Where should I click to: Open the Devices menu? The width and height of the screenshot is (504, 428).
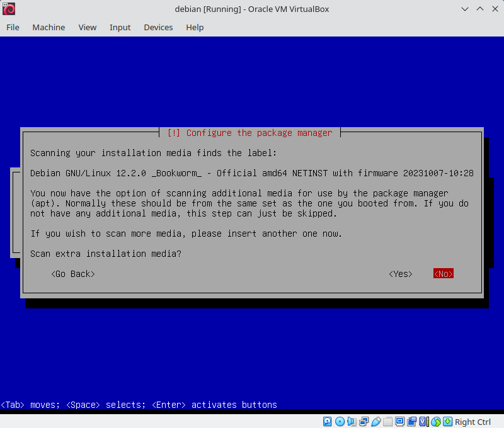click(158, 27)
